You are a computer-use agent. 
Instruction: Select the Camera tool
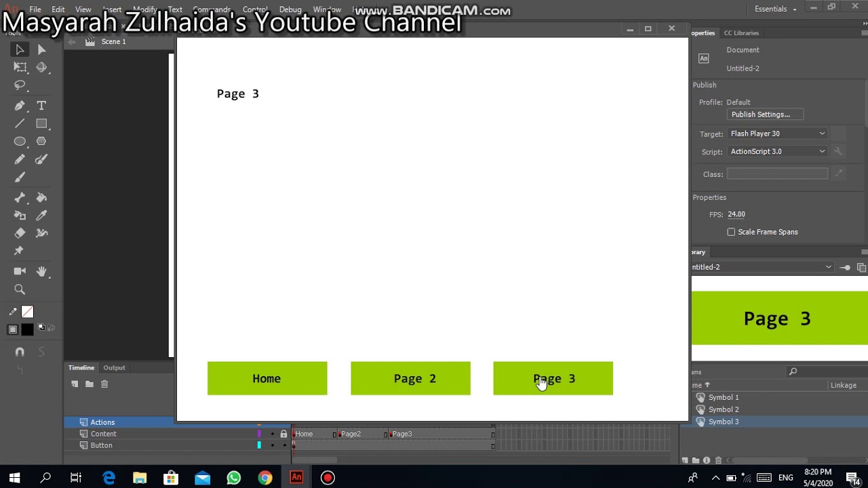[x=20, y=271]
